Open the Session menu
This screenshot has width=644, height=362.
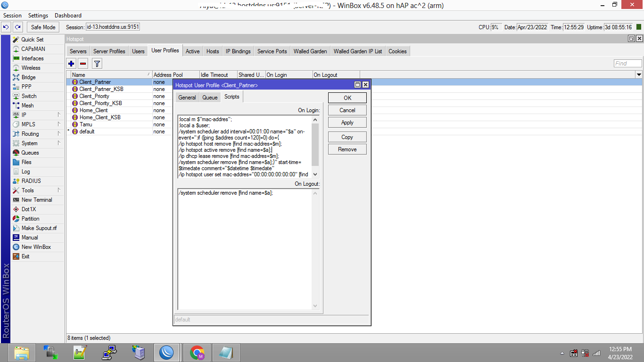pos(13,16)
